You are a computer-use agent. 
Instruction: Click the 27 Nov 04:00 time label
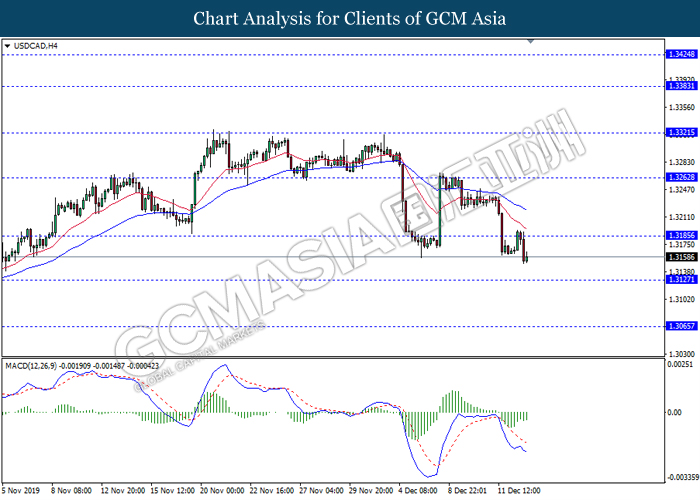(x=321, y=490)
